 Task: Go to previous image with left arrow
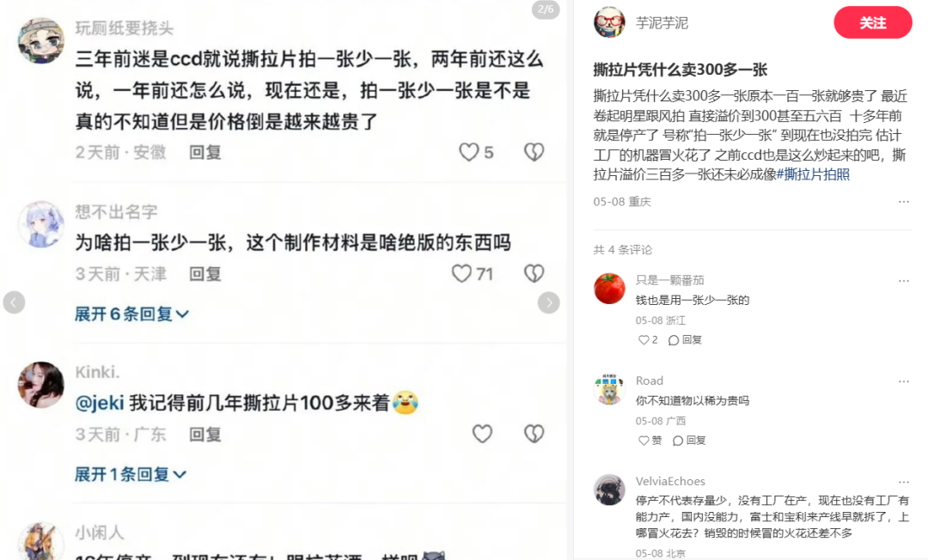pyautogui.click(x=15, y=302)
